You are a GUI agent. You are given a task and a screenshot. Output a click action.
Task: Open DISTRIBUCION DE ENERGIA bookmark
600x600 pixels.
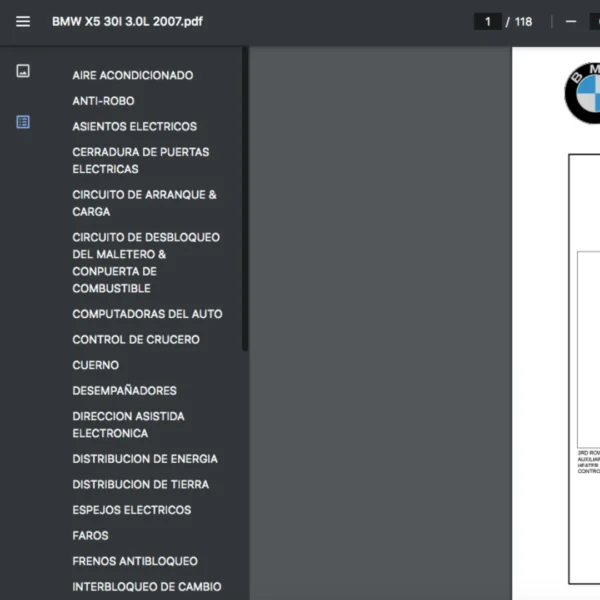tap(145, 459)
